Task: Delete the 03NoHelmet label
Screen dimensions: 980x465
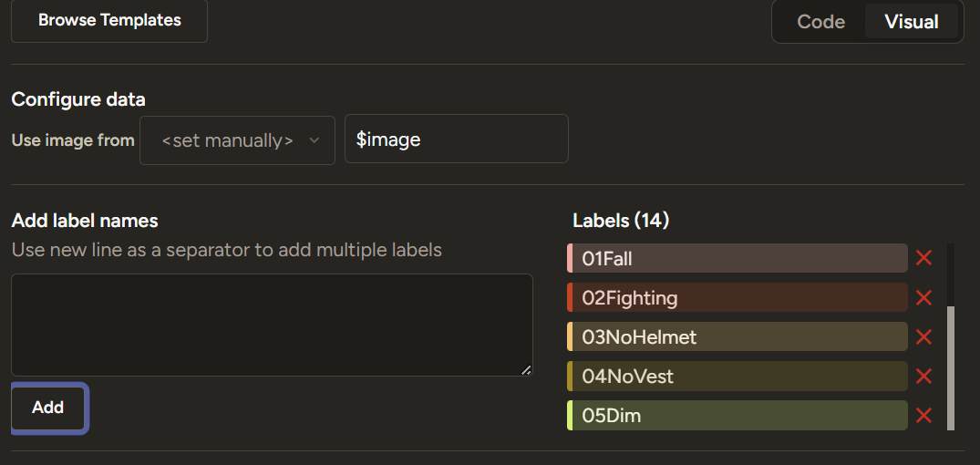Action: point(923,336)
